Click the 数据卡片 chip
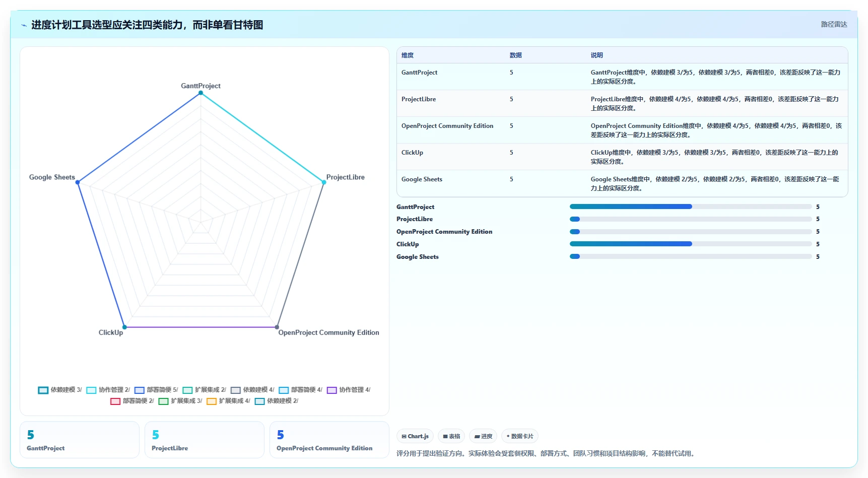Image resolution: width=868 pixels, height=478 pixels. click(520, 436)
